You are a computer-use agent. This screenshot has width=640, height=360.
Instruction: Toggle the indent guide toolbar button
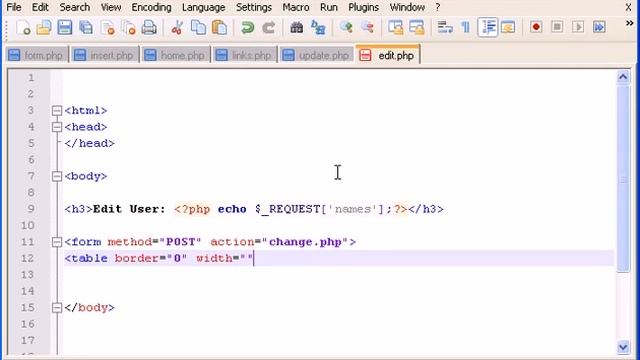[x=488, y=28]
